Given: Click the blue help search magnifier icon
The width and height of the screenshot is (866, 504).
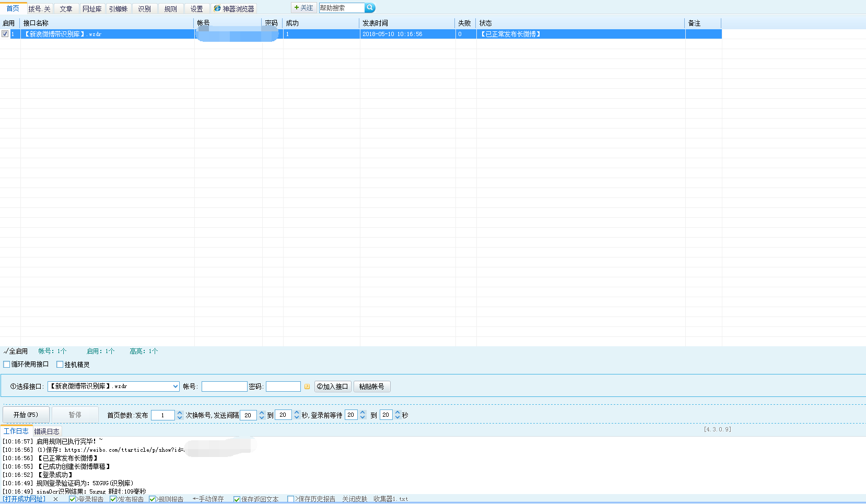Looking at the screenshot, I should (x=370, y=8).
